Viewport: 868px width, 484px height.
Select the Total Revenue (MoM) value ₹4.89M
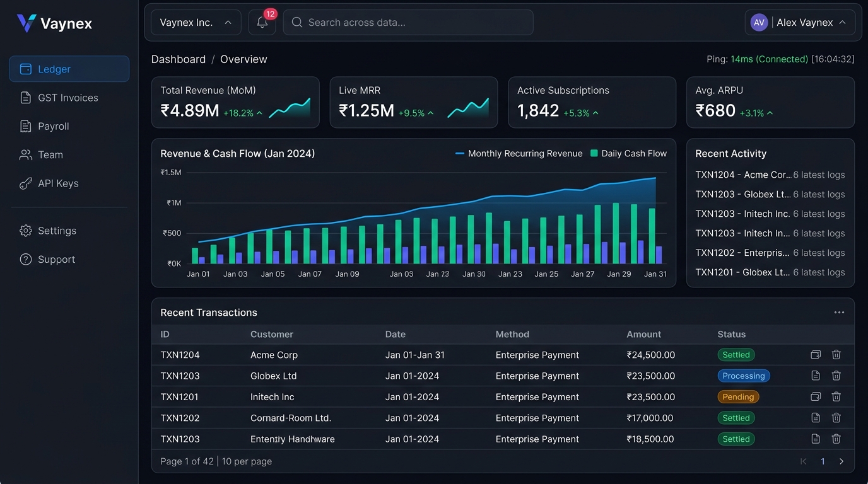[x=190, y=111]
